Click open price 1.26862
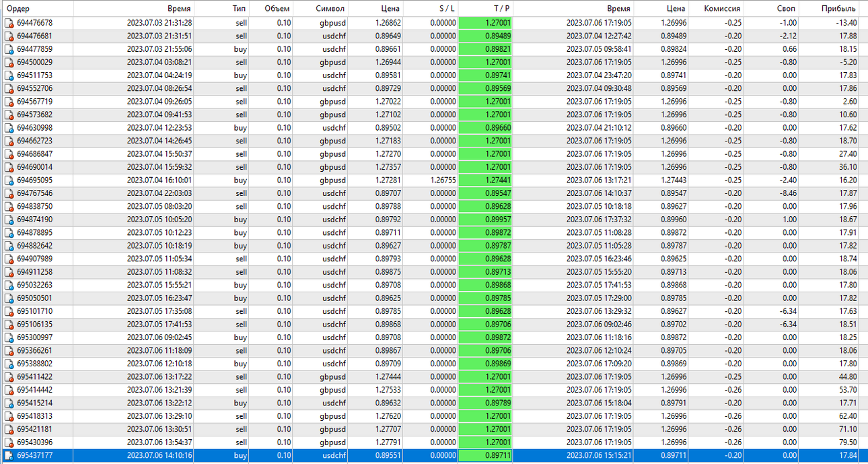The height and width of the screenshot is (464, 868). pos(387,23)
